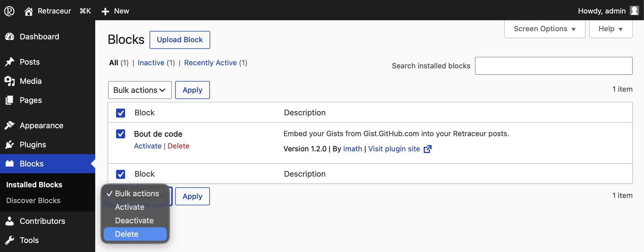The height and width of the screenshot is (252, 644).
Task: Filter by Inactive blocks
Action: point(151,63)
